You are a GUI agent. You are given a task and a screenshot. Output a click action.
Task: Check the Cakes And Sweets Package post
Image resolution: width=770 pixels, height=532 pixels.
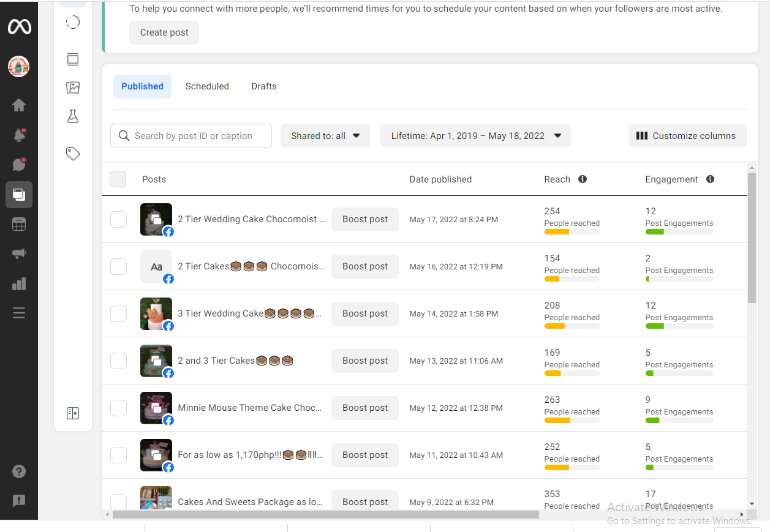(118, 501)
